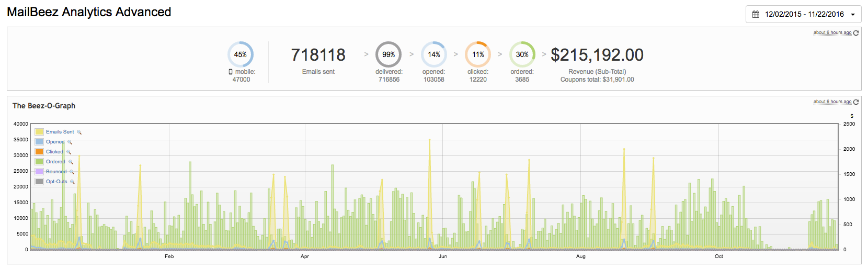
Task: Click the orange Clicked color swatch
Action: 39,152
